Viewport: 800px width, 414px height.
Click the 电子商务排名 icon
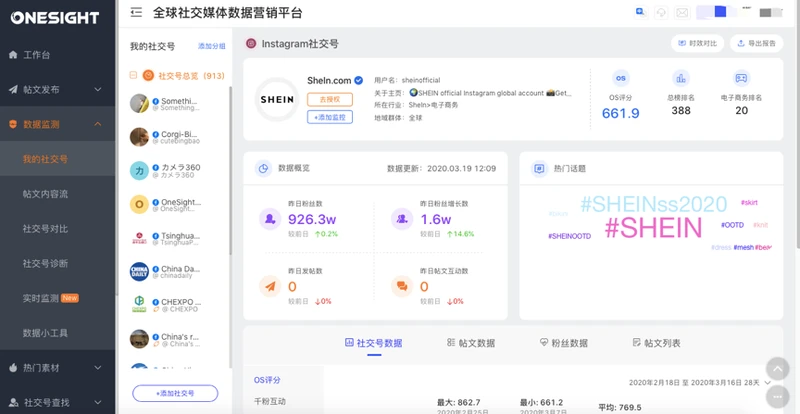coord(741,79)
